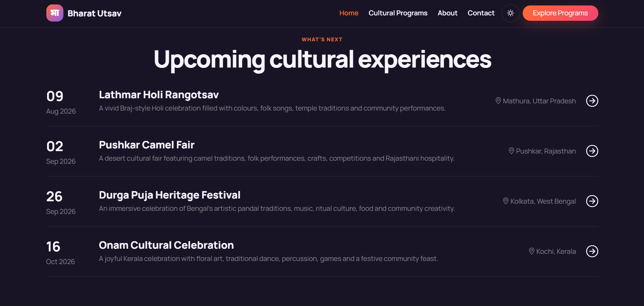Open the Pushkar Camel Fair arrow icon
Image resolution: width=644 pixels, height=306 pixels.
click(592, 151)
